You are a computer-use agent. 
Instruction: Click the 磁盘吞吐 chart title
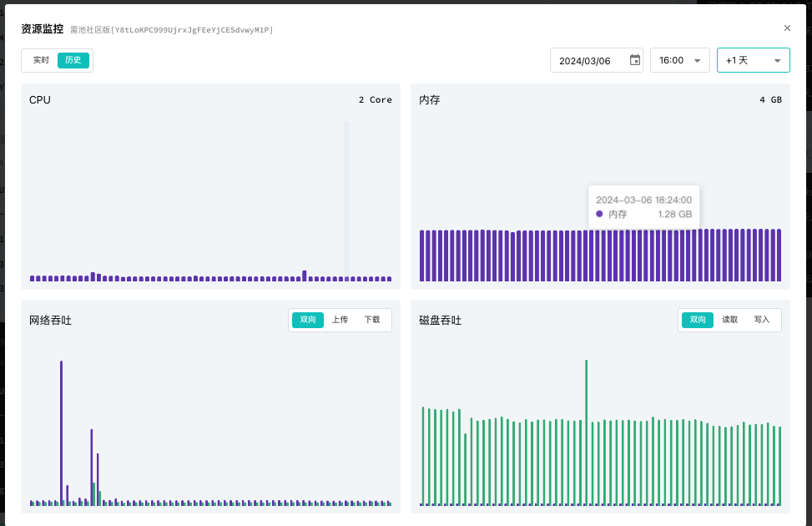pos(440,321)
